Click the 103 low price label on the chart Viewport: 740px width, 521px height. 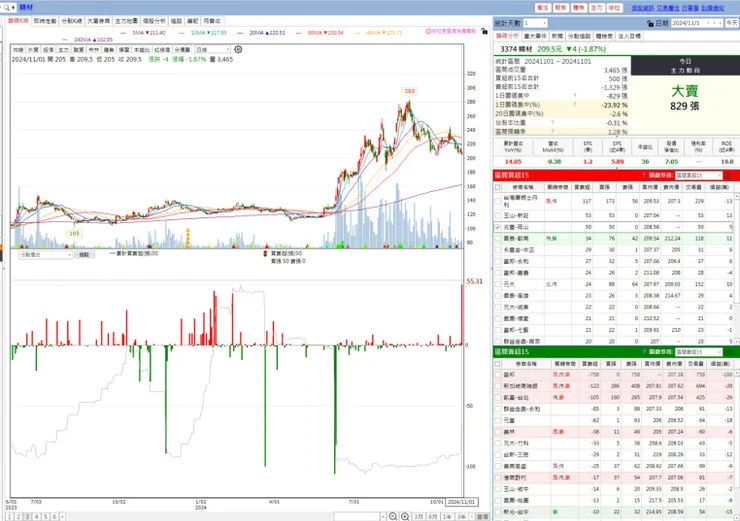[x=74, y=233]
